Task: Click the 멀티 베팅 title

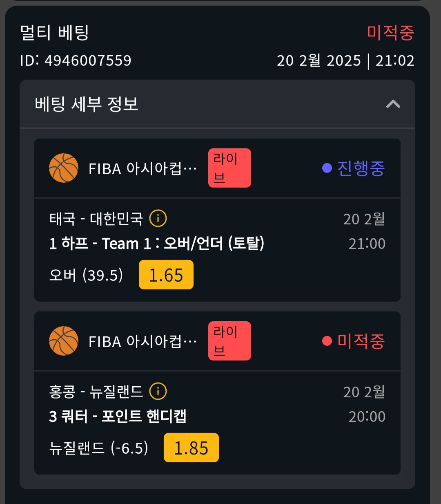Action: (x=54, y=33)
